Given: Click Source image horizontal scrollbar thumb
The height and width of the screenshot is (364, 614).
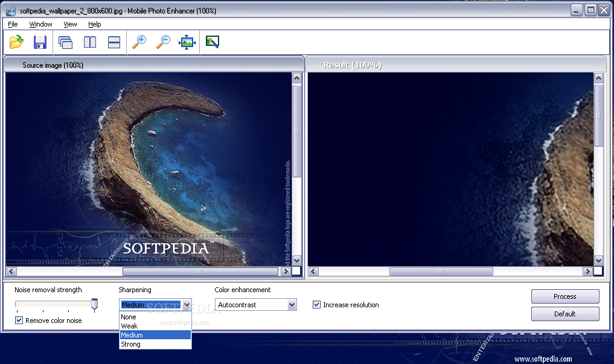Looking at the screenshot, I should click(200, 271).
